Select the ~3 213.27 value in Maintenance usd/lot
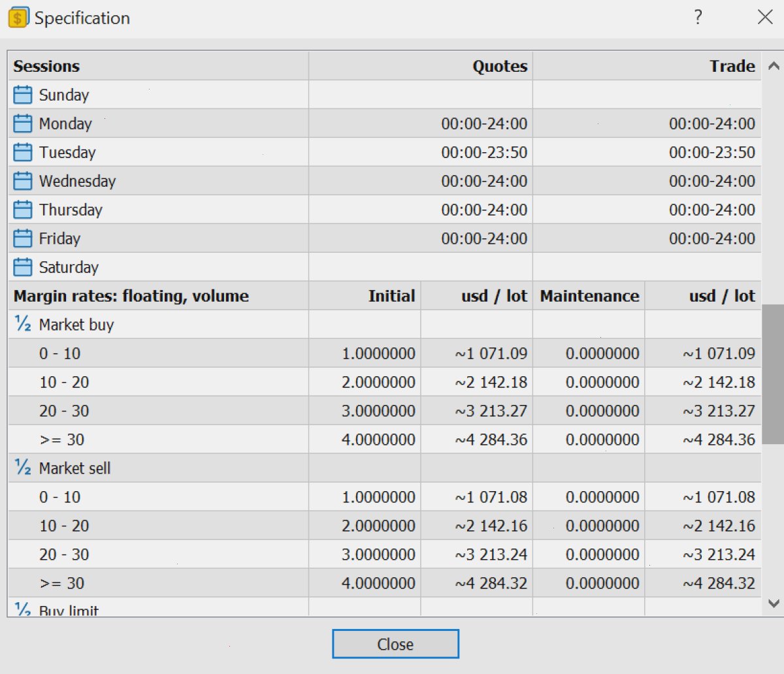 pos(719,411)
